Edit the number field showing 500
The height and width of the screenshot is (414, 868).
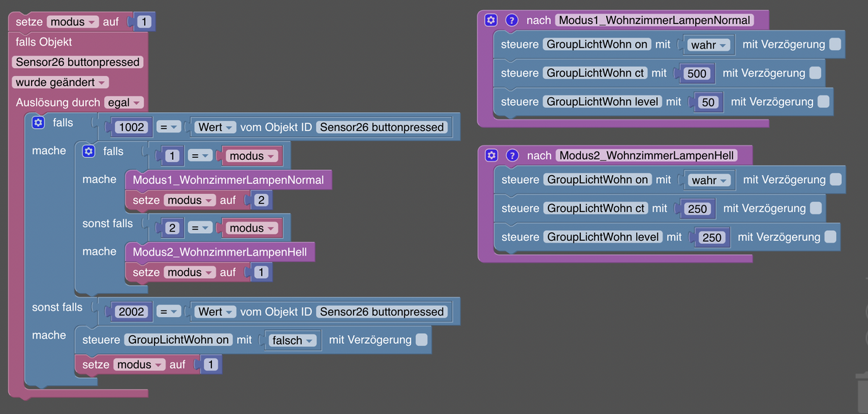pos(699,73)
